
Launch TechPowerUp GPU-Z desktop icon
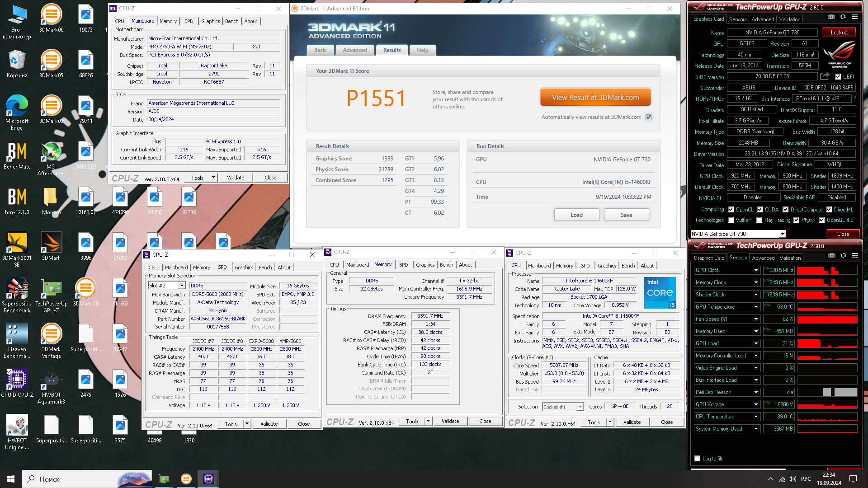pos(51,295)
